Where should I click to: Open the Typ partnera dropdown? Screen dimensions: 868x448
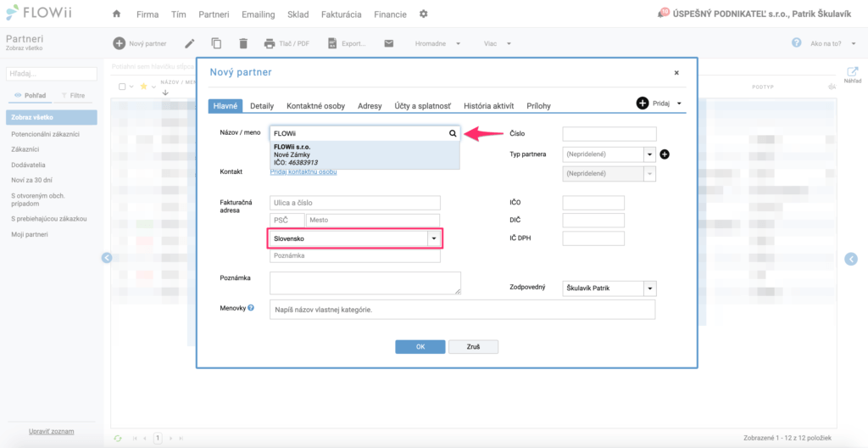coord(649,154)
